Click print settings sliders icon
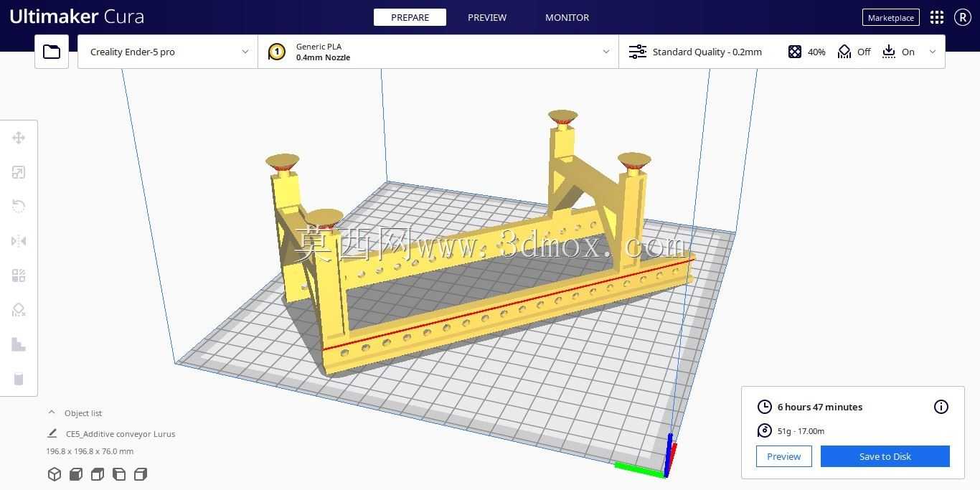980x490 pixels. (637, 52)
